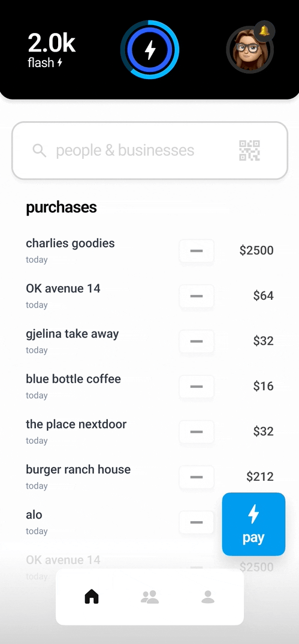Tap minus button for burger ranch house

(x=197, y=477)
